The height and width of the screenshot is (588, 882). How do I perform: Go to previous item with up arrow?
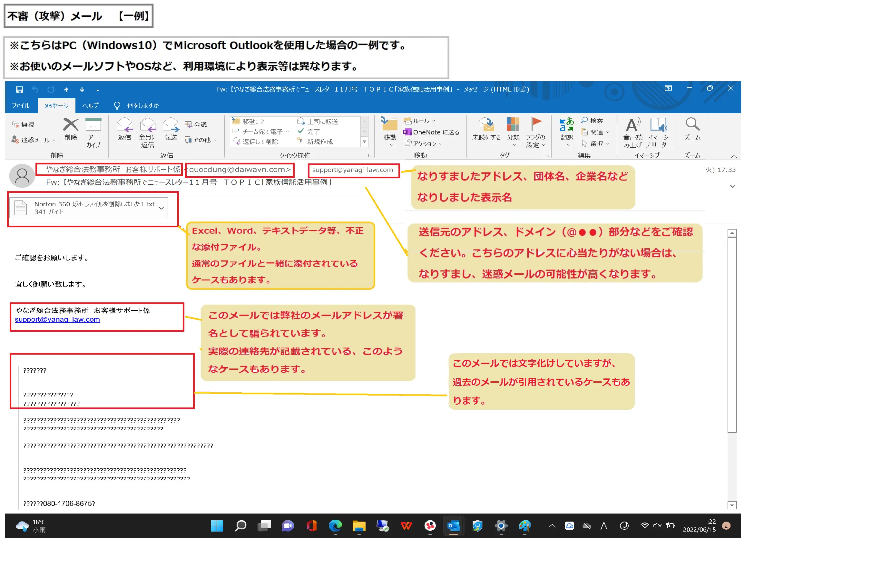tap(66, 90)
